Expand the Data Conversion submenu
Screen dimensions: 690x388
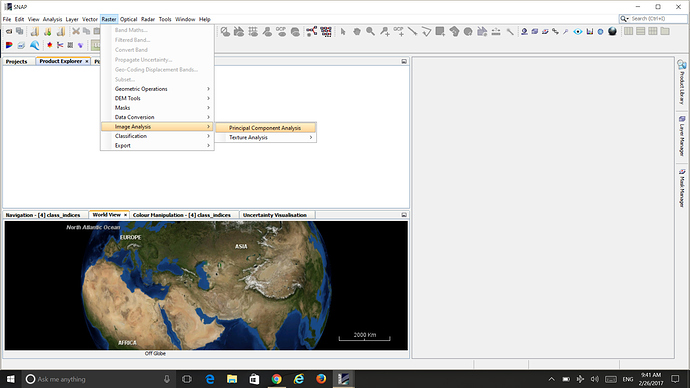pyautogui.click(x=158, y=117)
